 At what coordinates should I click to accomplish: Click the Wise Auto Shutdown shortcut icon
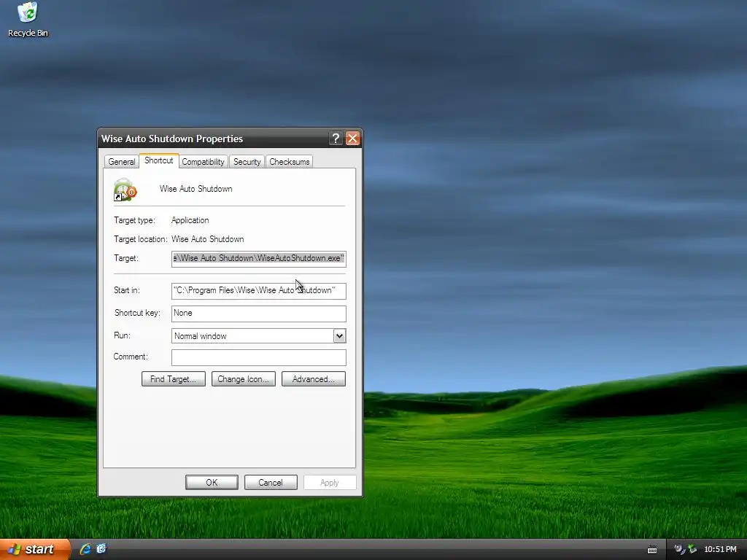(x=125, y=190)
